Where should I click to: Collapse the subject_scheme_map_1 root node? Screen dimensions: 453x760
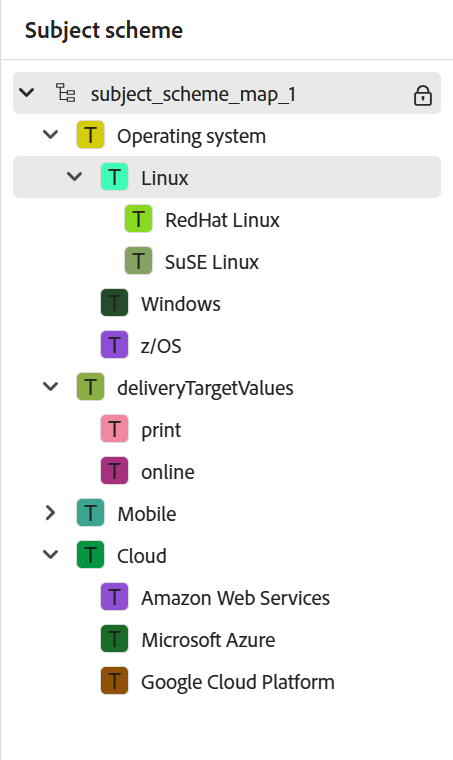27,92
